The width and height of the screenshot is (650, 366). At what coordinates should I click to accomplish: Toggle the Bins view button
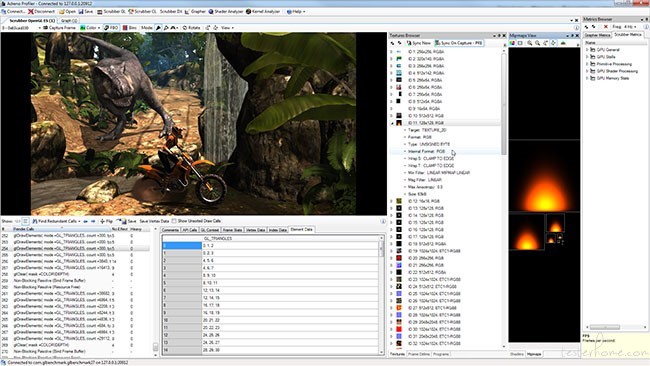click(129, 28)
